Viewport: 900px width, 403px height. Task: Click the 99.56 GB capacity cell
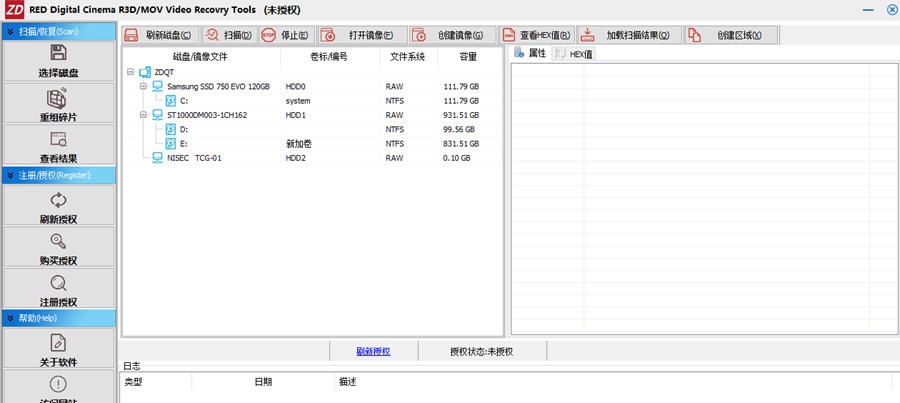(459, 129)
